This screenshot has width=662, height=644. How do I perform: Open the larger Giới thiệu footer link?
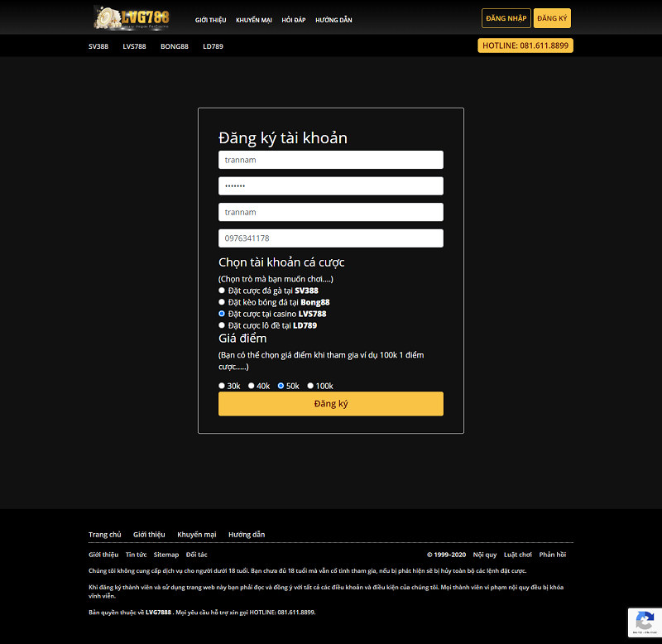149,535
